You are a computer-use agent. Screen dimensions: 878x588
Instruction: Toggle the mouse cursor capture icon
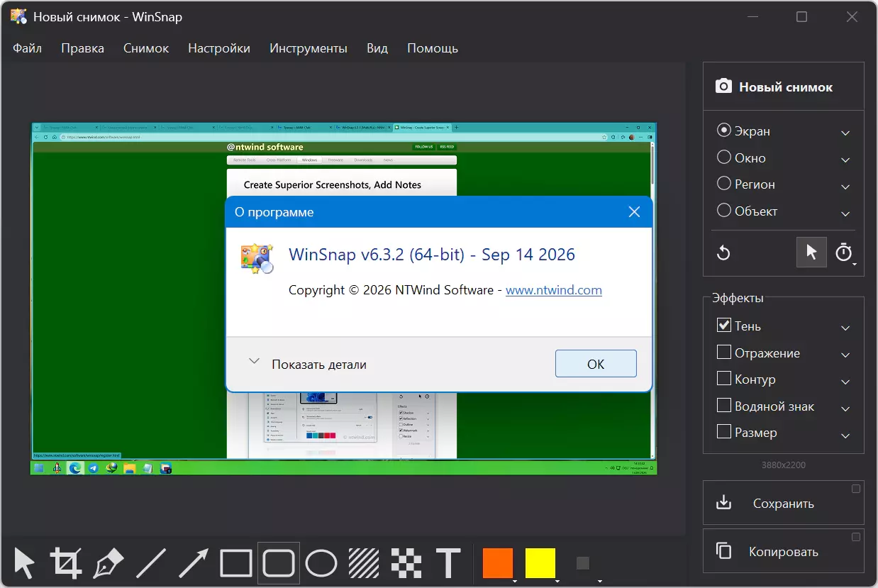811,253
